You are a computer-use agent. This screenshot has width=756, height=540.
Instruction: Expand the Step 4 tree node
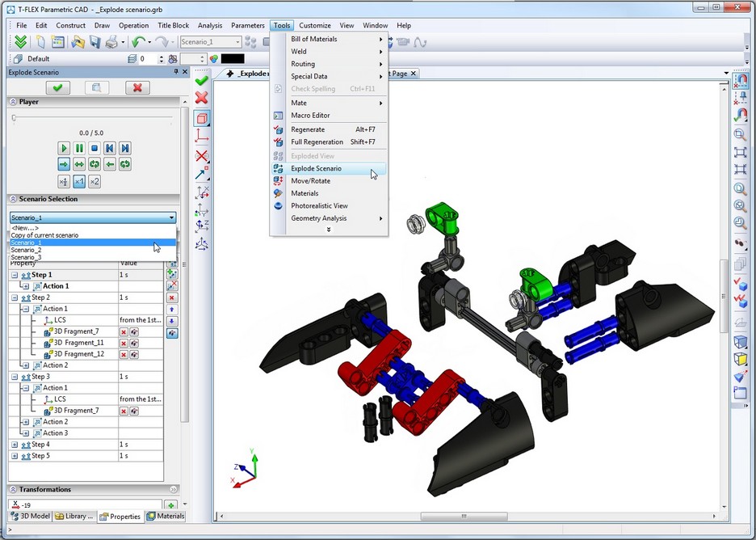click(x=15, y=445)
